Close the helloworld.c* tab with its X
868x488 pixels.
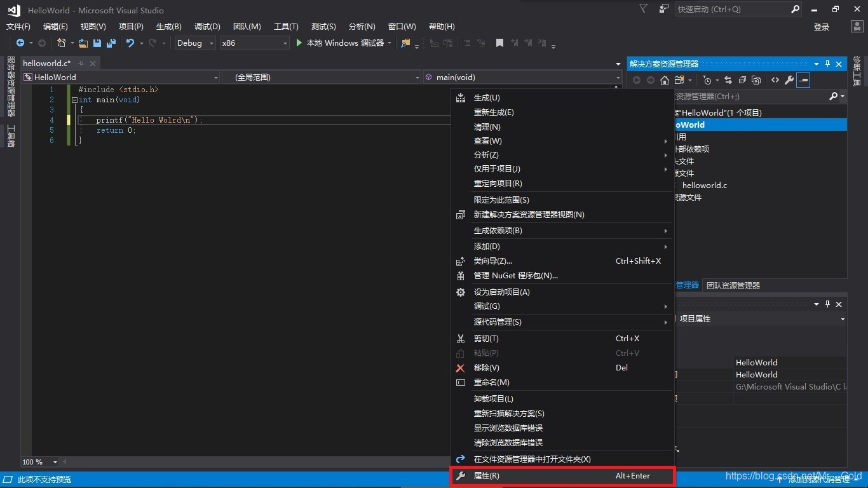[x=93, y=64]
